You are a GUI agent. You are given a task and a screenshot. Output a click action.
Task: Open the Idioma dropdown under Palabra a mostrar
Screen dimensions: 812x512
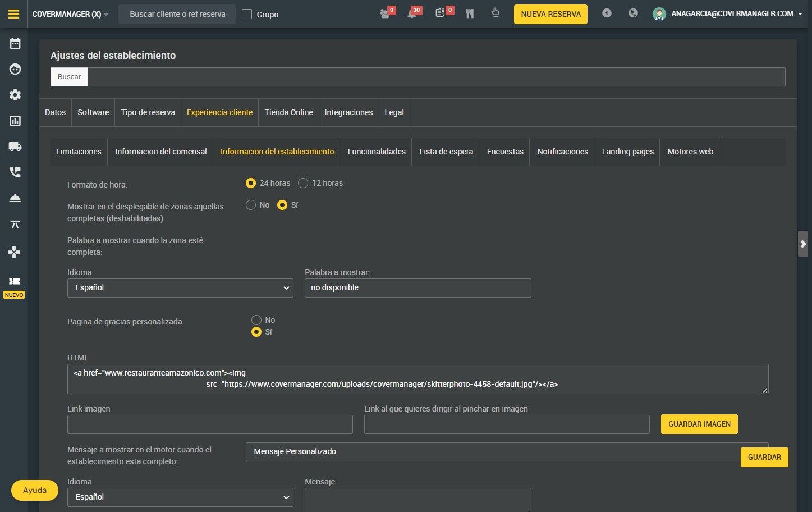(180, 288)
